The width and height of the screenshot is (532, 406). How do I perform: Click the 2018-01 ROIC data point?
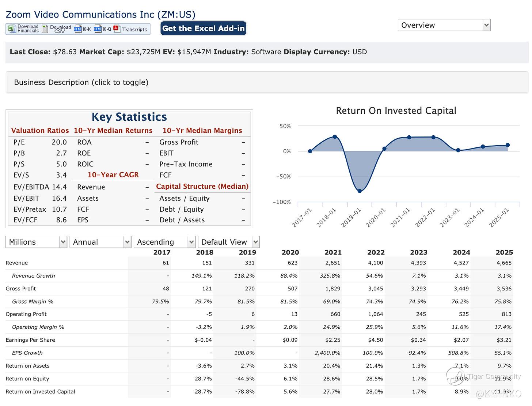pos(335,137)
